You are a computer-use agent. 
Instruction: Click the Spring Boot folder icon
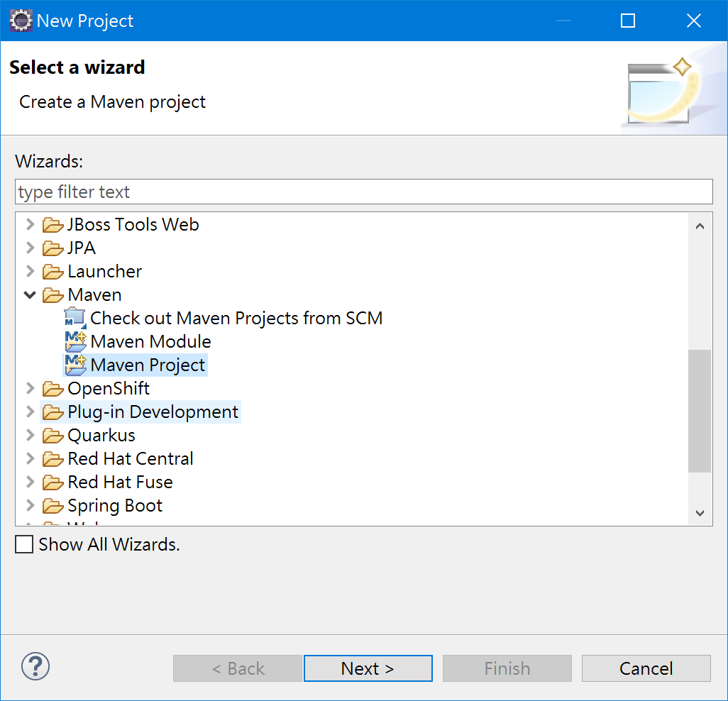coord(53,506)
